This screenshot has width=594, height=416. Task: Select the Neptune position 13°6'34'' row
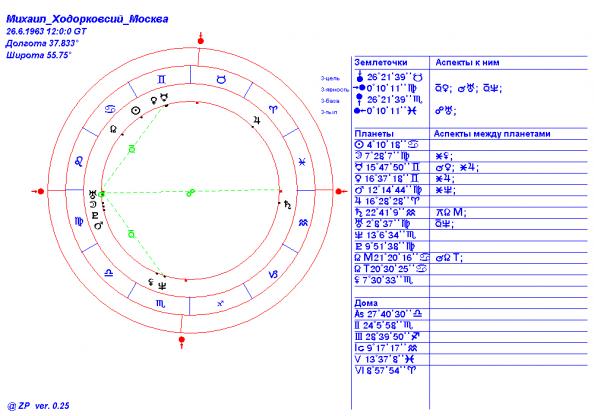[x=386, y=235]
